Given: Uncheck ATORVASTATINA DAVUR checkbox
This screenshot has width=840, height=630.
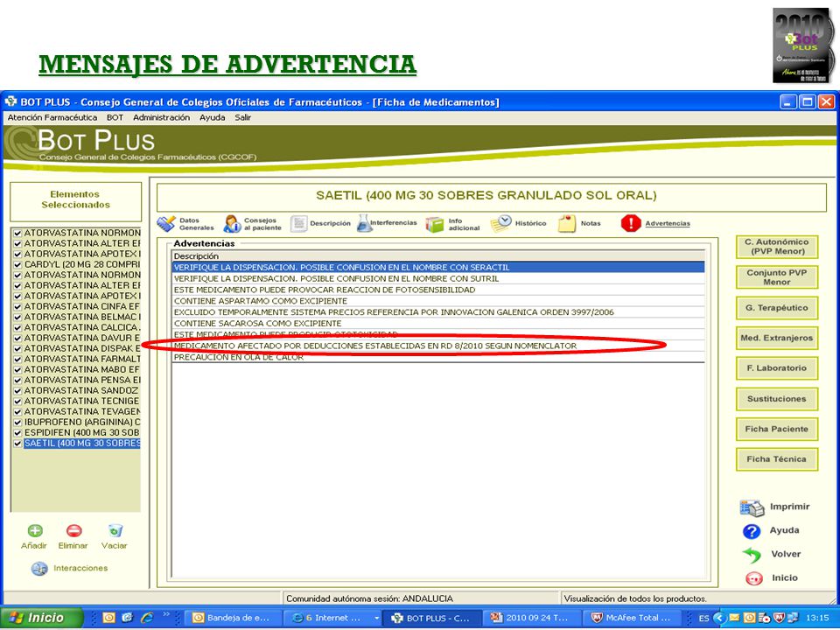Looking at the screenshot, I should (17, 338).
